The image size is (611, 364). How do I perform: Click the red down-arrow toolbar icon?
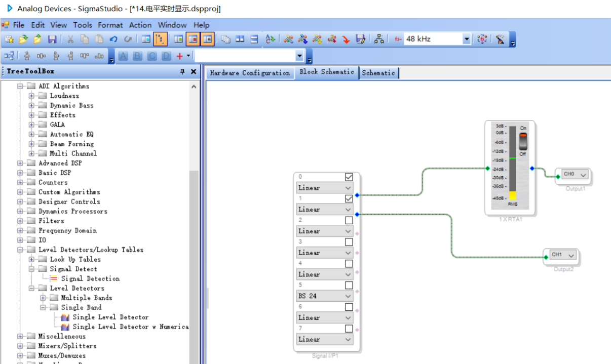click(x=346, y=39)
